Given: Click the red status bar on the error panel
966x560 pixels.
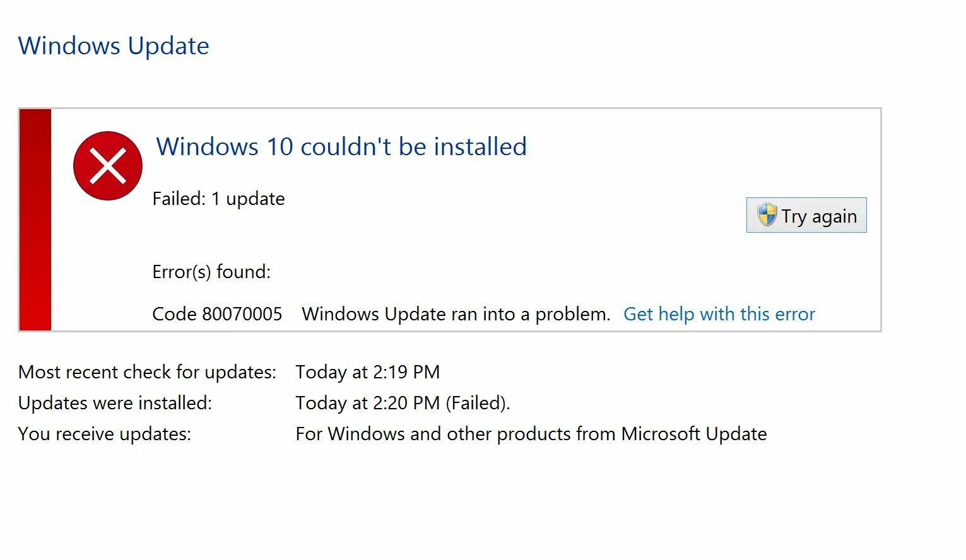Looking at the screenshot, I should 35,219.
